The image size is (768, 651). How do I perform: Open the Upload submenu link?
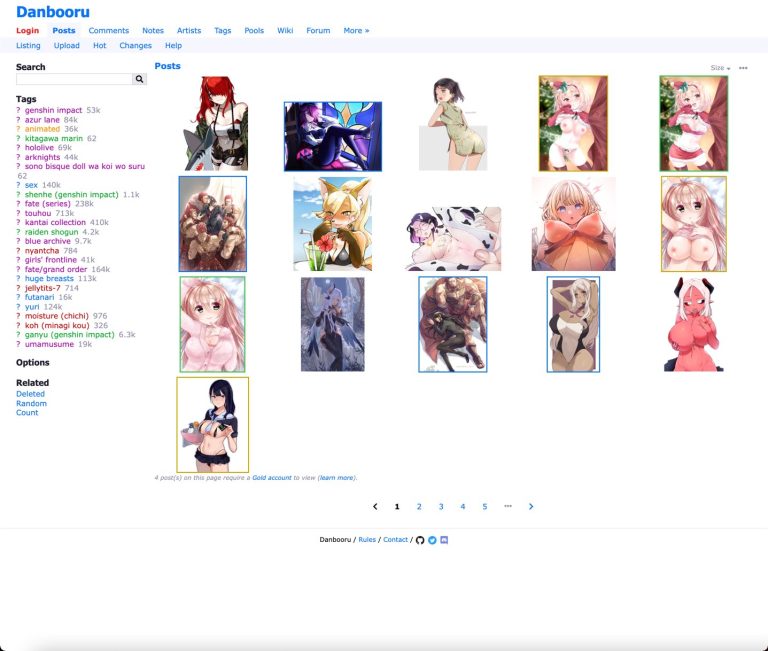click(x=67, y=46)
